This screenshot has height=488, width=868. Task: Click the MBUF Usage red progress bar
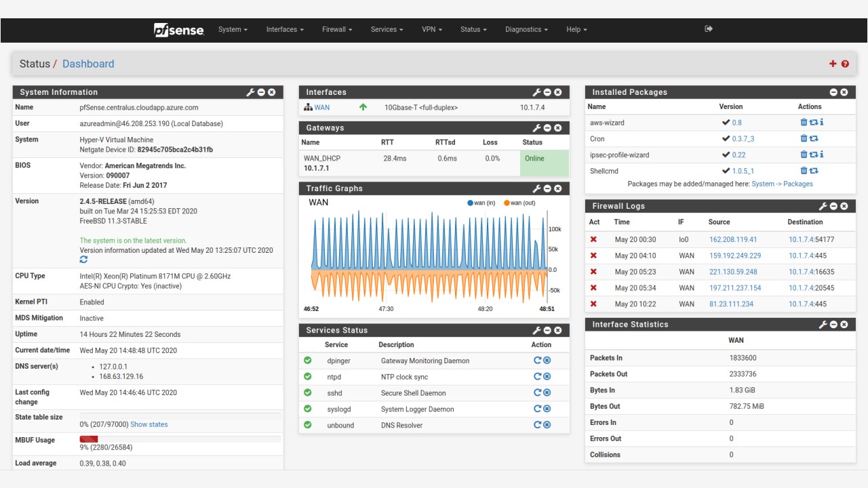coord(89,439)
